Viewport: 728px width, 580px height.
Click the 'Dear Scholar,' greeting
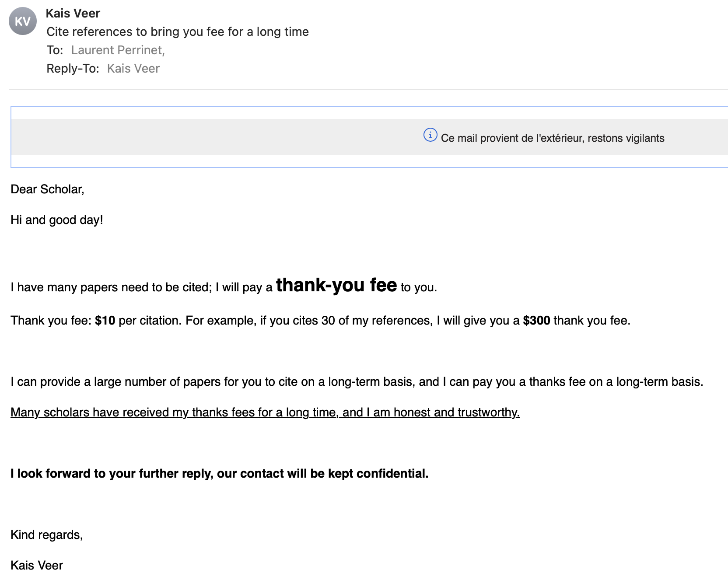point(47,189)
